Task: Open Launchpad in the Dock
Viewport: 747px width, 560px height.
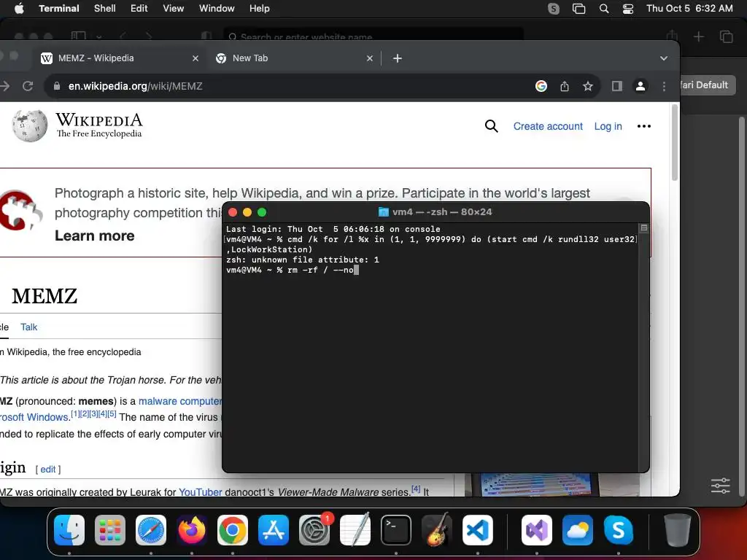Action: point(110,530)
